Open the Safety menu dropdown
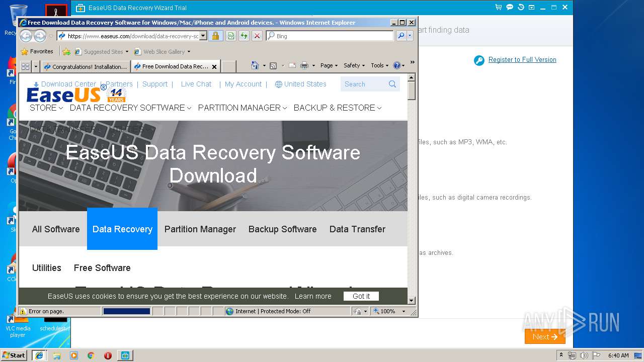Viewport: 644px width, 362px height. 354,65
